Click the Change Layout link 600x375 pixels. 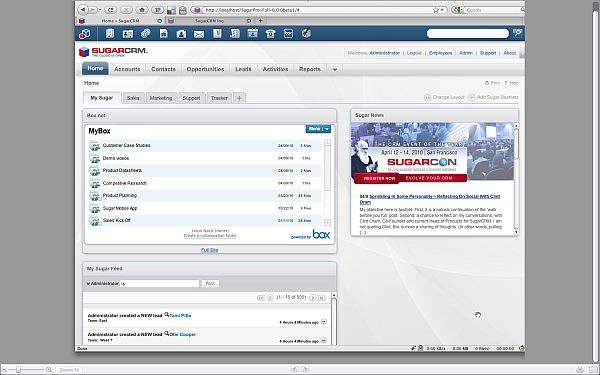[x=444, y=97]
